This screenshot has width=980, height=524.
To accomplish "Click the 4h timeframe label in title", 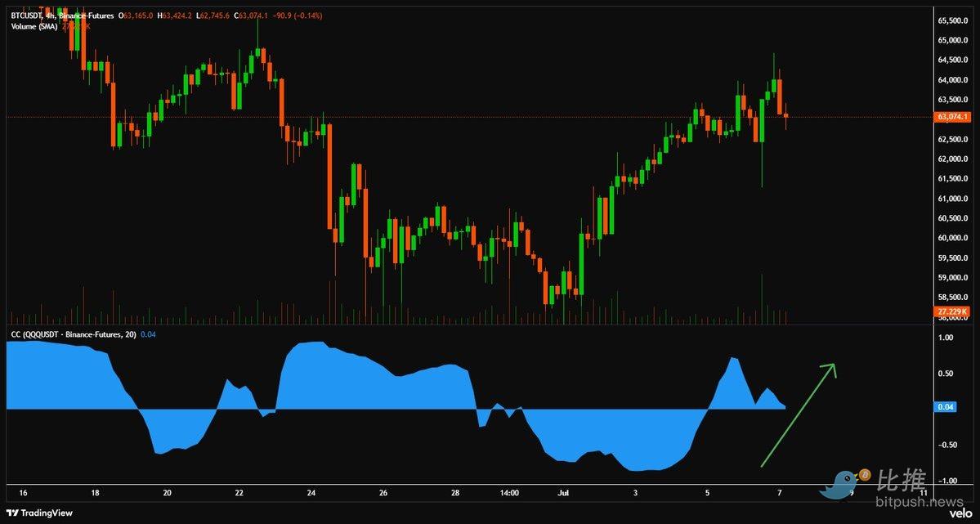I will [50, 16].
